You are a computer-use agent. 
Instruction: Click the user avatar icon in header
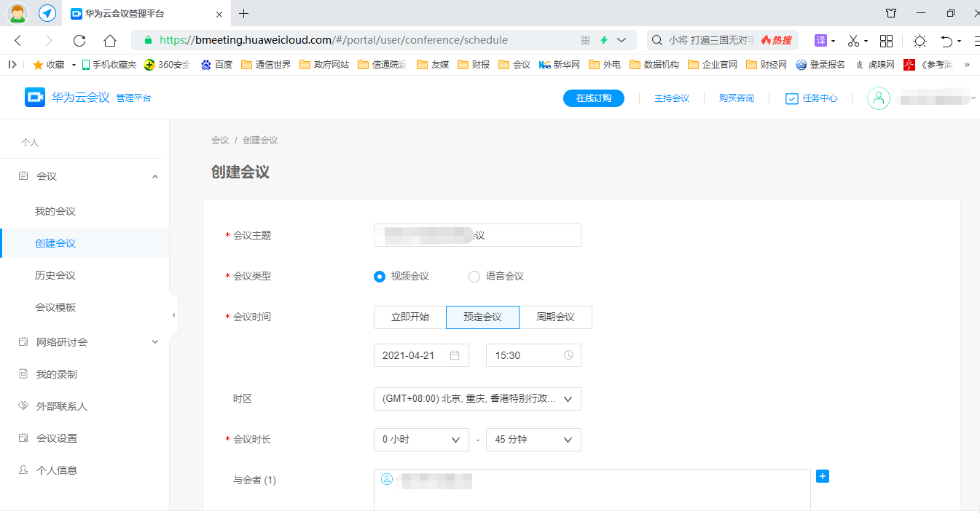pos(879,98)
